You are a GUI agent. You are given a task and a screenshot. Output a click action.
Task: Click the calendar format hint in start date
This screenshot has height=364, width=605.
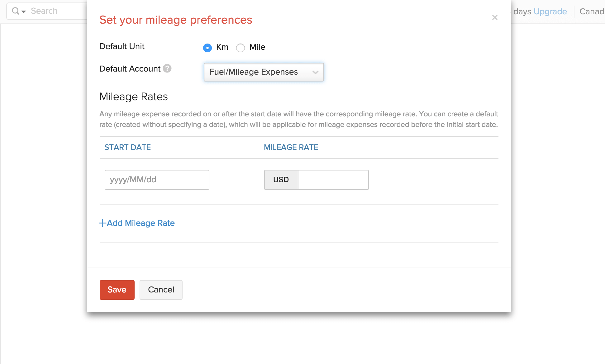[156, 180]
